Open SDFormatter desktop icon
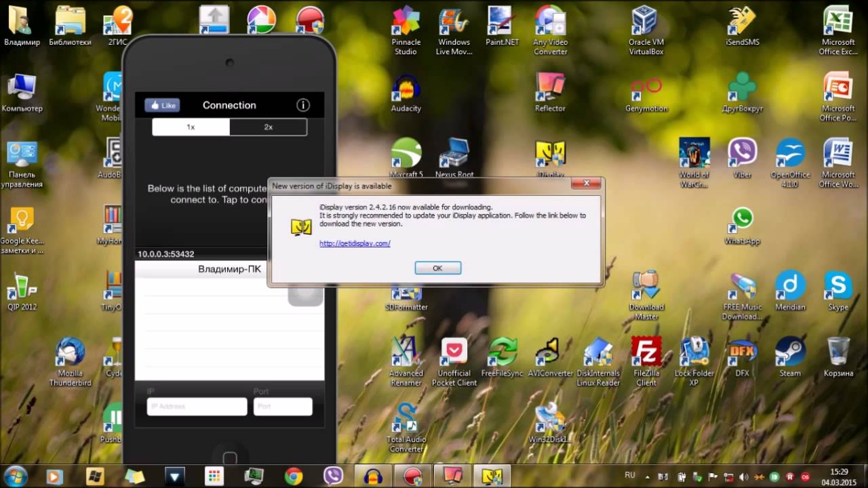 click(x=406, y=297)
